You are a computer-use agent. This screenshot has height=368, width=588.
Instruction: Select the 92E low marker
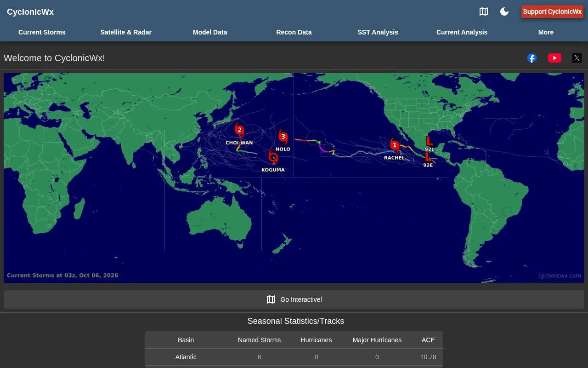pos(428,156)
